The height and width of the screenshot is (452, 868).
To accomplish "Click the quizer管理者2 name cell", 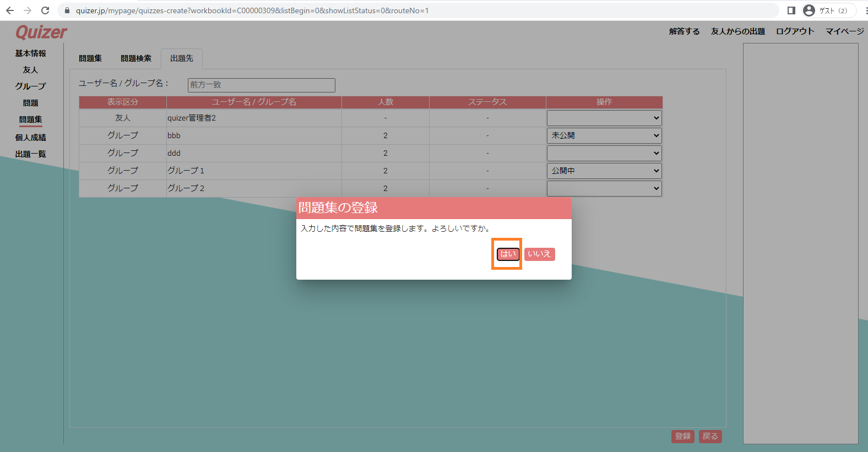I will (254, 118).
